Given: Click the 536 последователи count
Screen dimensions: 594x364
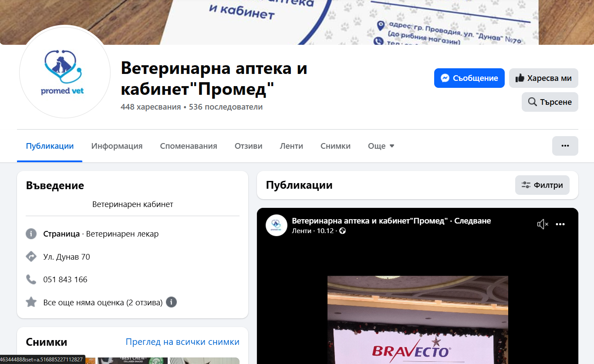Looking at the screenshot, I should (226, 107).
